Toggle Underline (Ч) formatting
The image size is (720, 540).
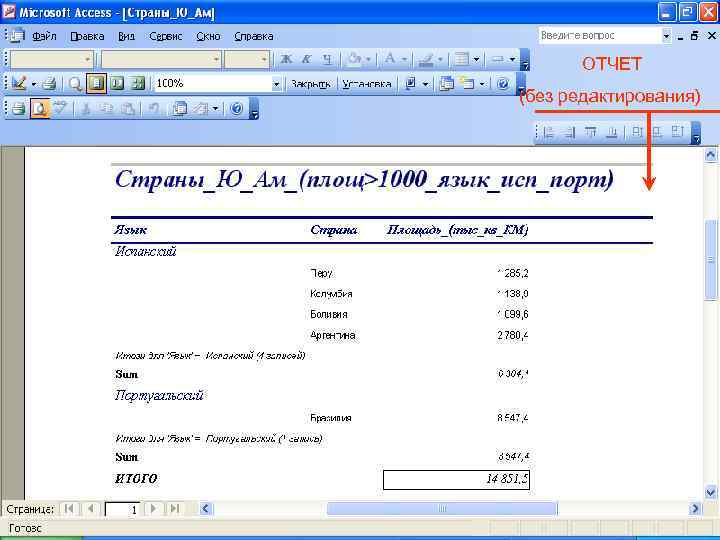tap(327, 59)
